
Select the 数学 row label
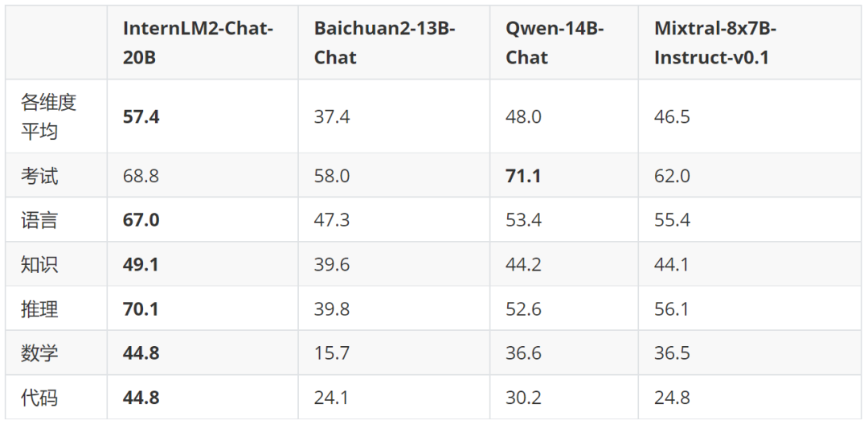point(39,353)
